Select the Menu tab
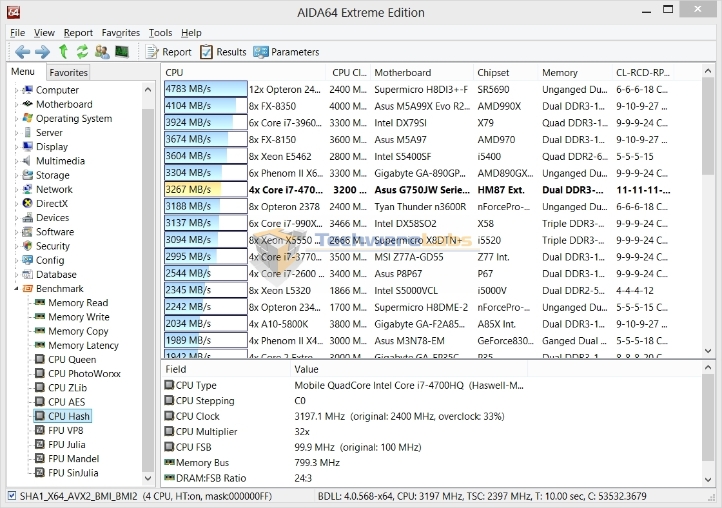The height and width of the screenshot is (508, 722). click(x=23, y=71)
